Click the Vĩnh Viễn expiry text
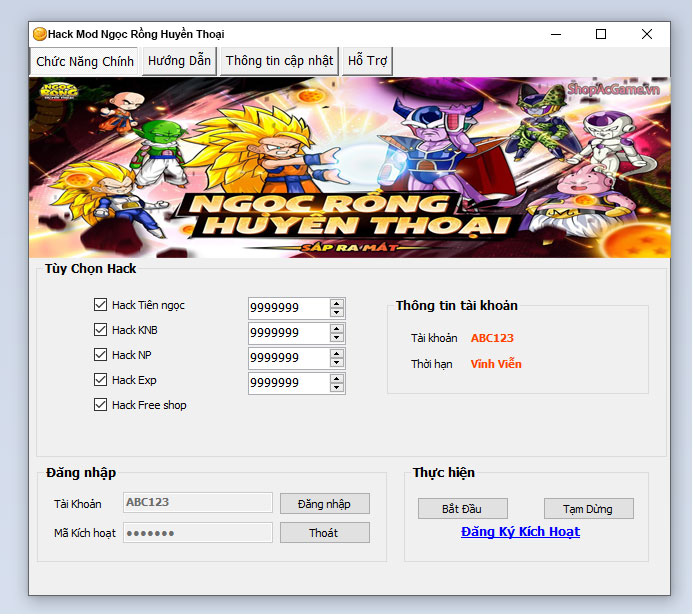 496,364
